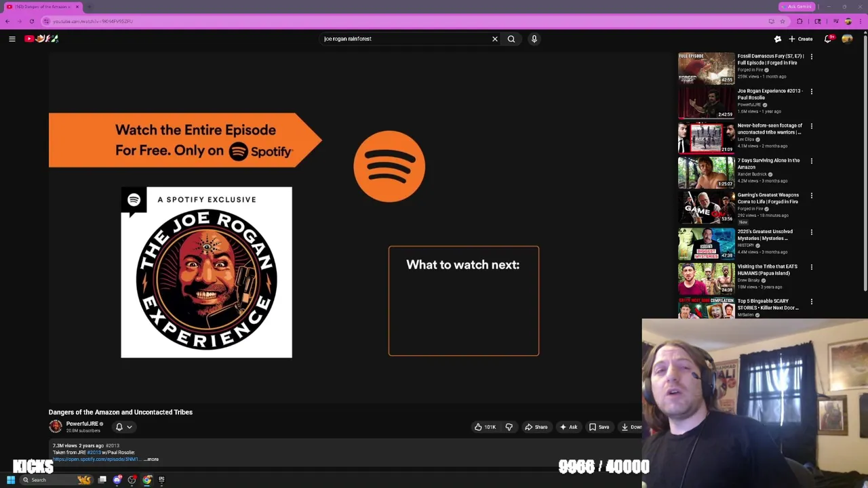Image resolution: width=868 pixels, height=488 pixels.
Task: Open 'Joe Rogan Experience #2013' recommended video
Action: [770, 94]
